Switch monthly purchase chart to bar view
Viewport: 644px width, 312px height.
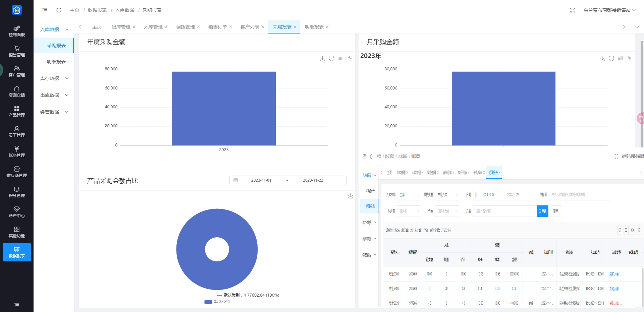pos(621,58)
